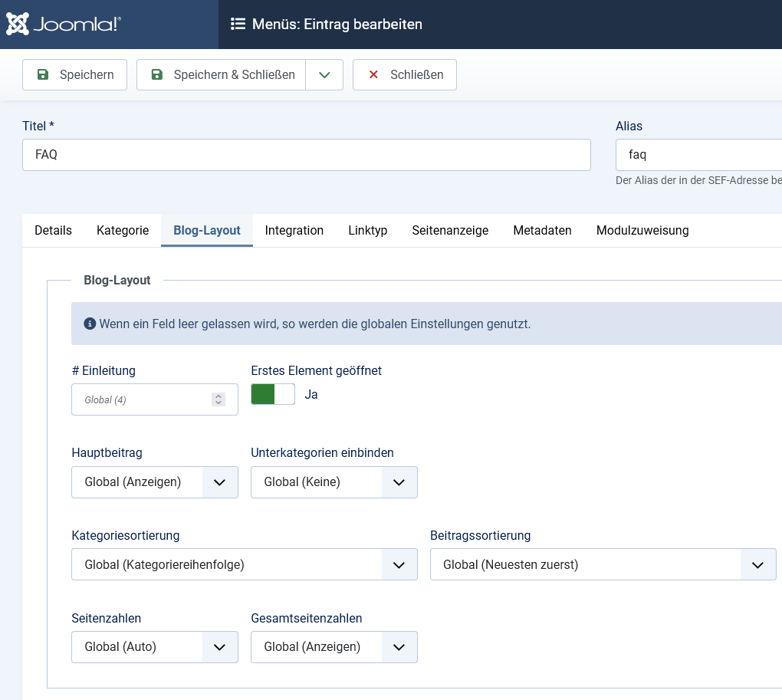Expand Unterkategorien einbinden dropdown
Screen dimensions: 782x700
pyautogui.click(x=333, y=482)
